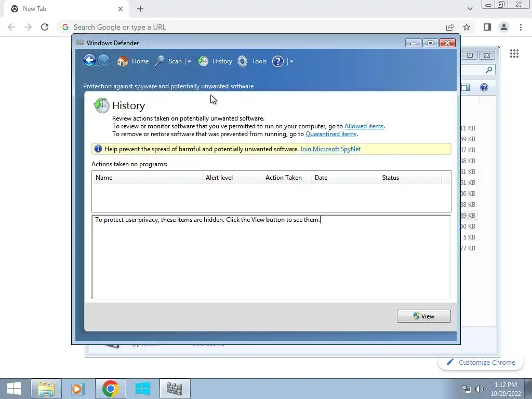Minimize the Windows Defender window
The image size is (532, 399).
tap(413, 43)
